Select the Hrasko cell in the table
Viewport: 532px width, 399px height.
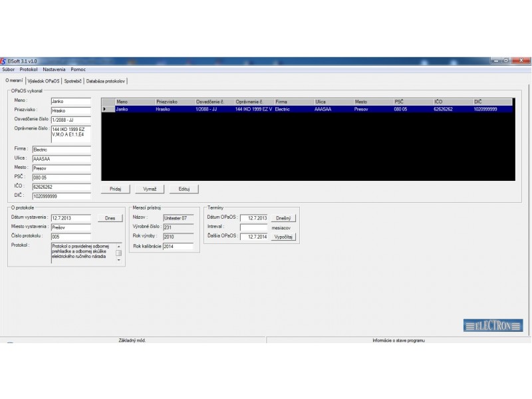pos(174,109)
